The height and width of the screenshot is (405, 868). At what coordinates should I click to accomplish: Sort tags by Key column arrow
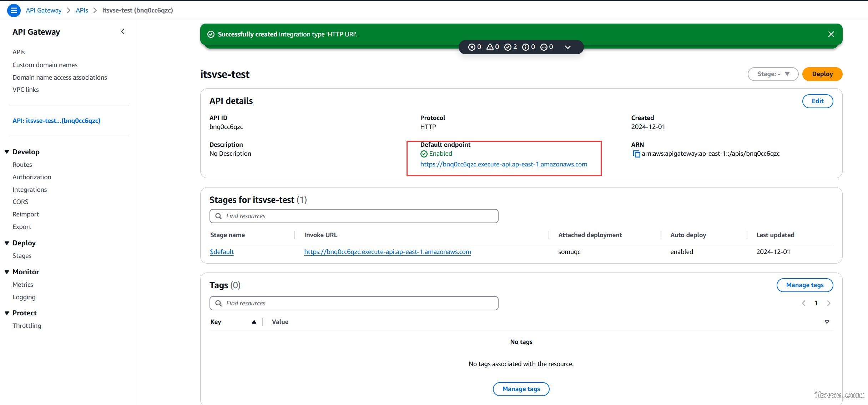pyautogui.click(x=254, y=322)
